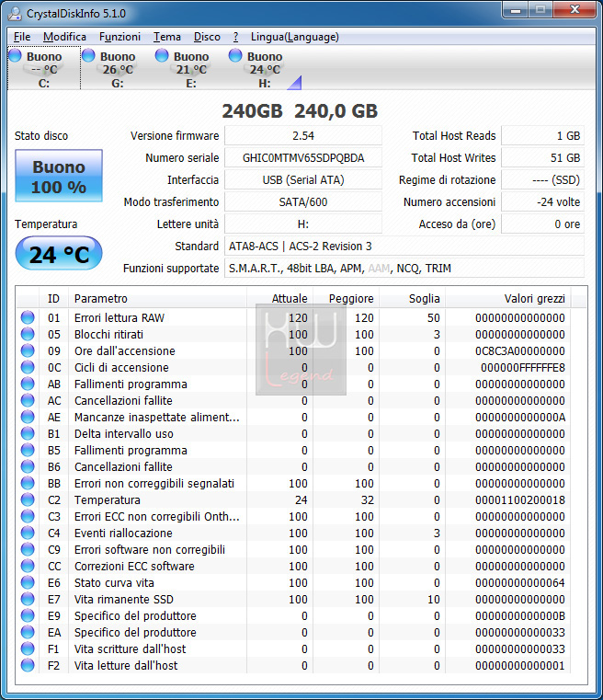Image resolution: width=603 pixels, height=700 pixels.
Task: Open the Lingua(Language) menu
Action: [295, 37]
